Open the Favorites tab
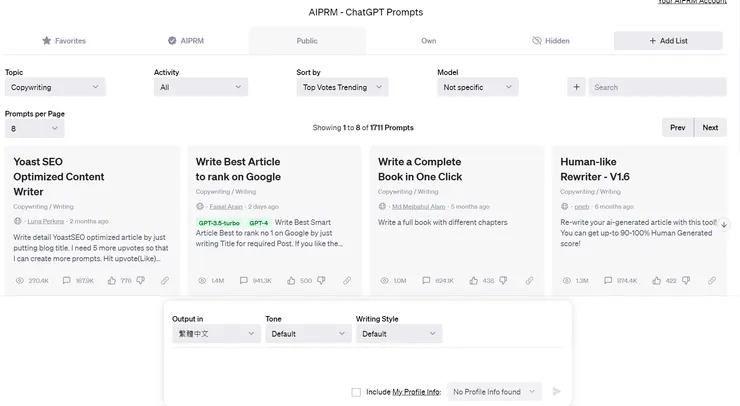 64,41
